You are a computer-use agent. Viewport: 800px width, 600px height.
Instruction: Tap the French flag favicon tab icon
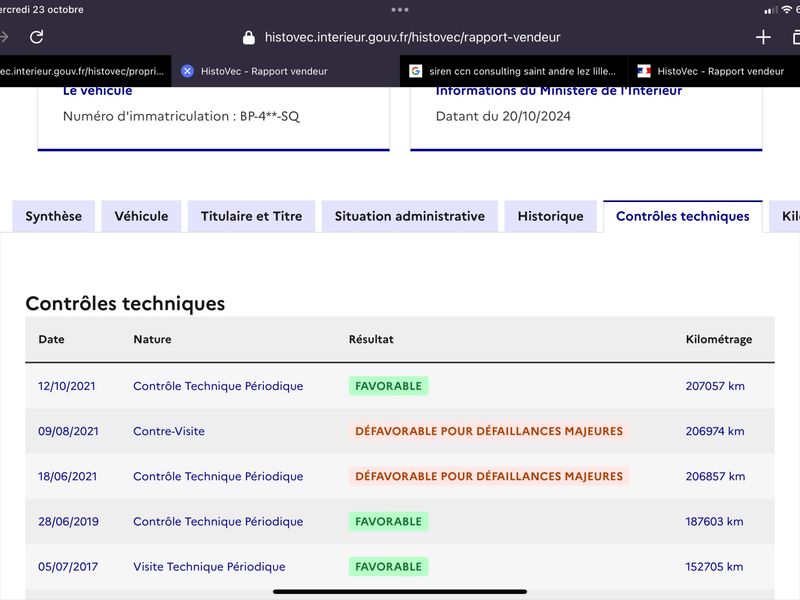point(644,71)
